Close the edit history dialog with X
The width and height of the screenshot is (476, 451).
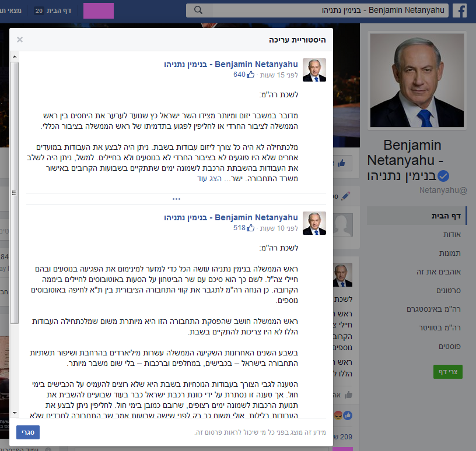pyautogui.click(x=20, y=40)
